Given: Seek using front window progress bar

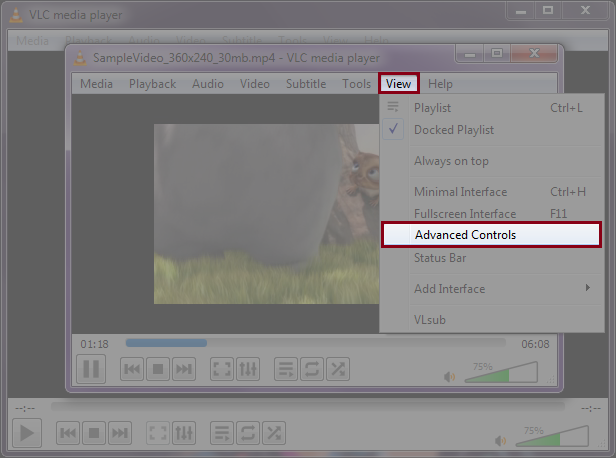Looking at the screenshot, I should tap(316, 343).
